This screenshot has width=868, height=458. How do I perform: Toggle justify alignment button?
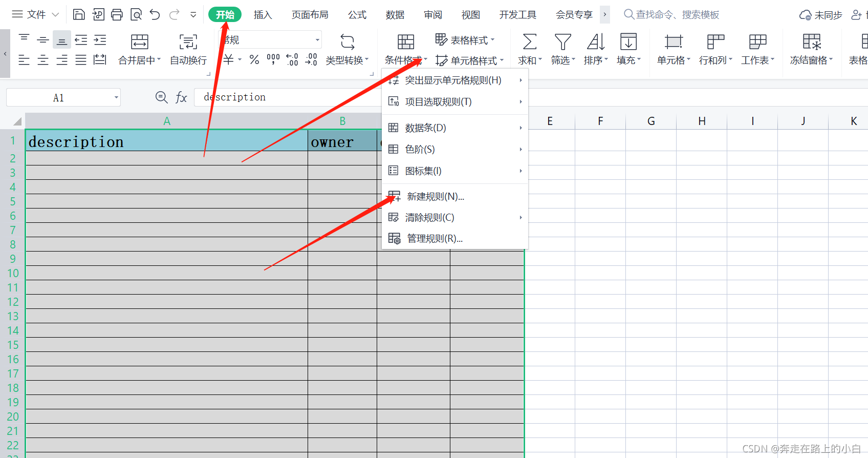[81, 60]
